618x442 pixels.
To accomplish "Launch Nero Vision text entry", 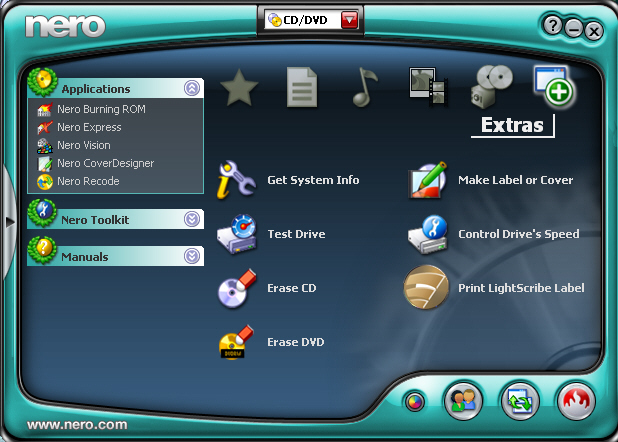I will pyautogui.click(x=84, y=145).
